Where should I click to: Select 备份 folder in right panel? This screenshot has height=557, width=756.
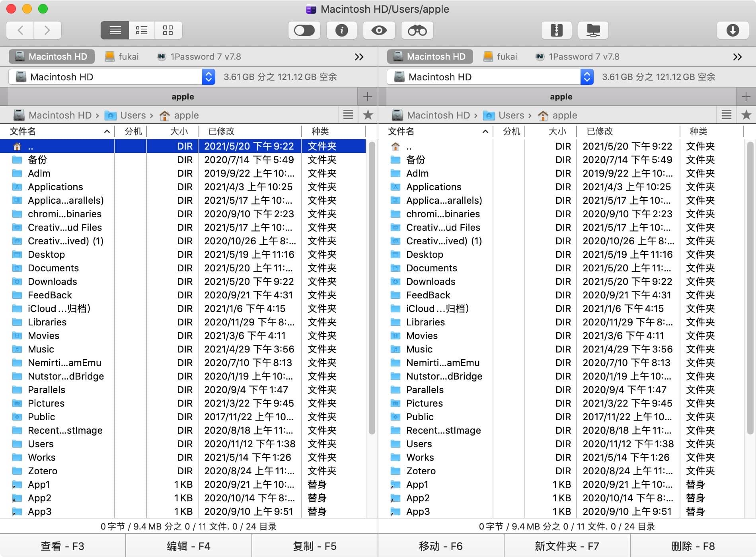[561, 160]
